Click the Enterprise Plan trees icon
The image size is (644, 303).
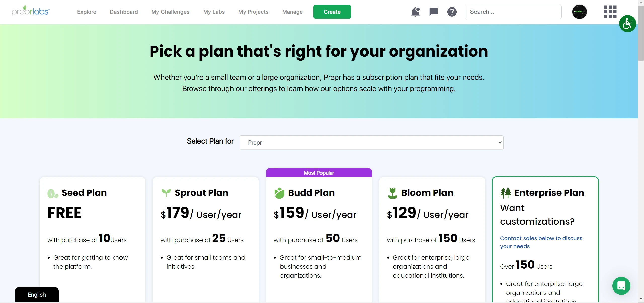pos(506,192)
